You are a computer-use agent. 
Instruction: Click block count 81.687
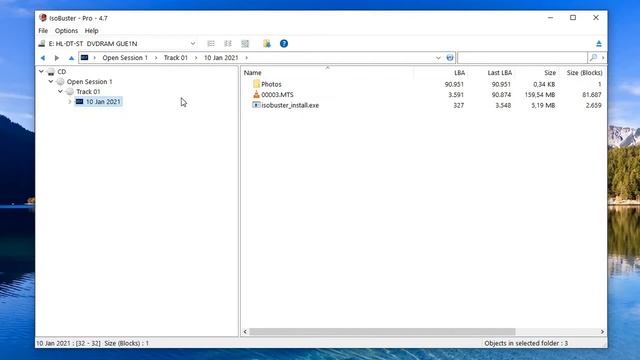(592, 95)
